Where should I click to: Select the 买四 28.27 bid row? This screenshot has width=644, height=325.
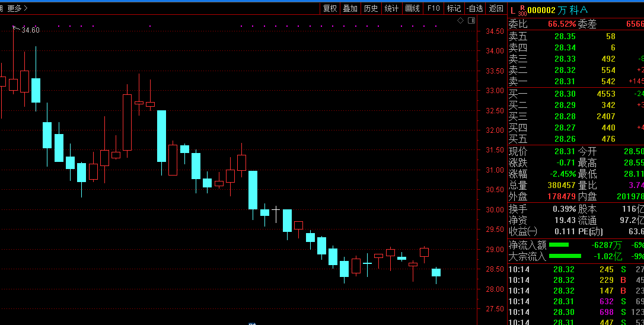[576, 128]
